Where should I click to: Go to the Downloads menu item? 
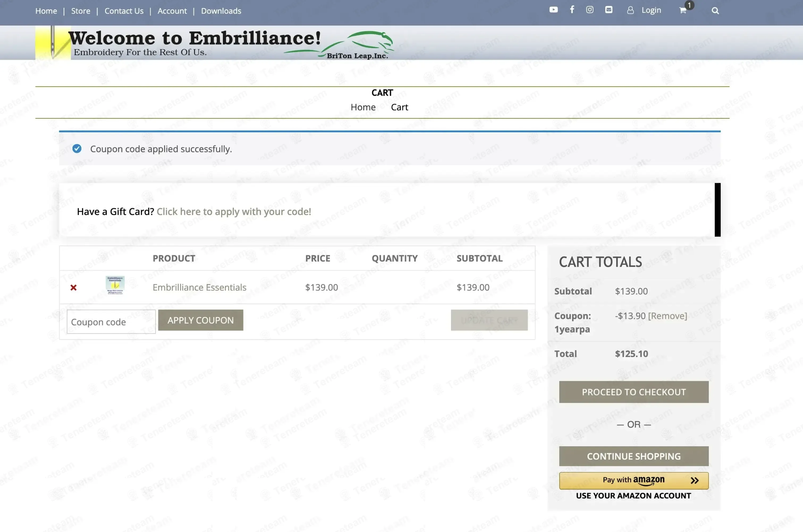[x=221, y=11]
